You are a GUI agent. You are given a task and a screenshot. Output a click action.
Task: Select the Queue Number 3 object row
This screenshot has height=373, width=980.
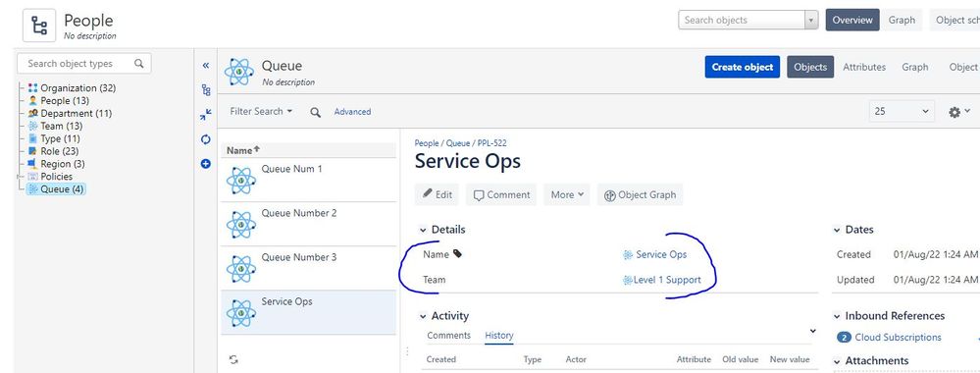[308, 268]
